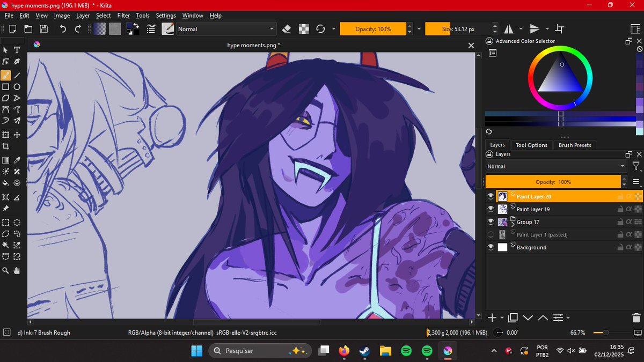Open layer properties dropdown arrow
The width and height of the screenshot is (644, 362).
click(568, 318)
